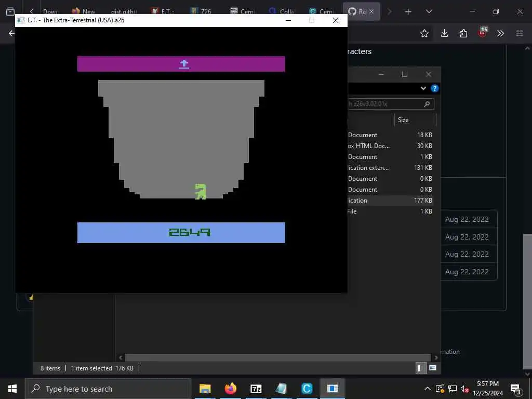Go back with the browser back arrow

tap(12, 33)
